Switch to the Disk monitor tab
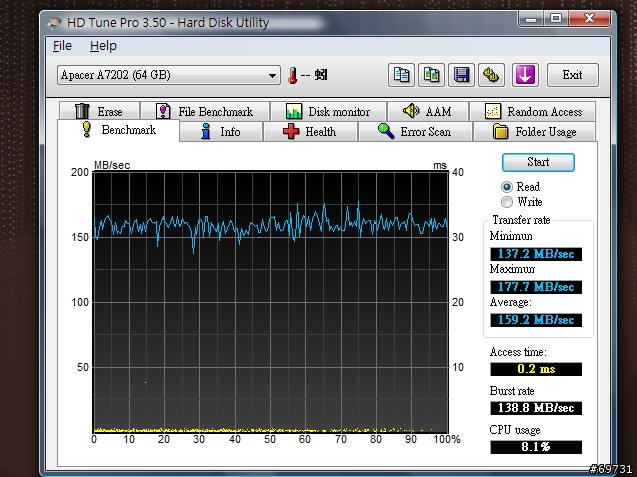 tap(328, 111)
